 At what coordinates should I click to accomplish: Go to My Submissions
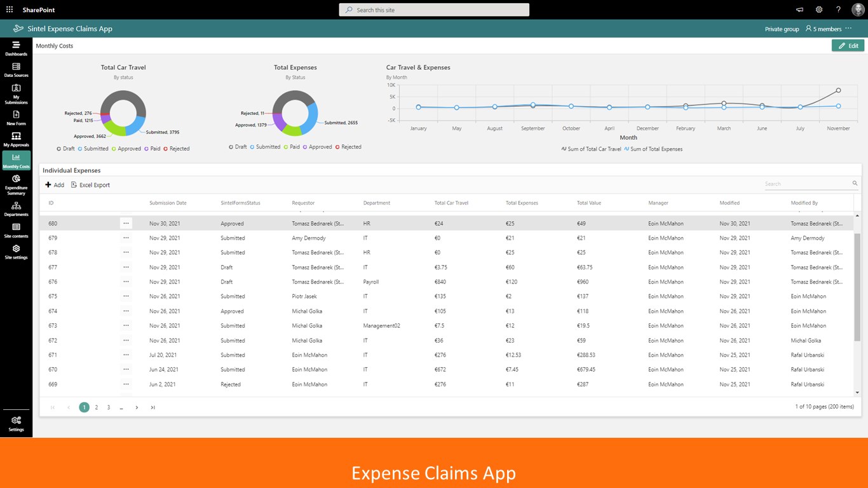coord(16,94)
